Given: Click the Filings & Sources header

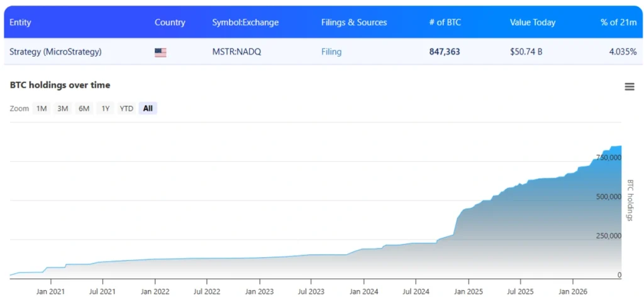Looking at the screenshot, I should pyautogui.click(x=354, y=23).
